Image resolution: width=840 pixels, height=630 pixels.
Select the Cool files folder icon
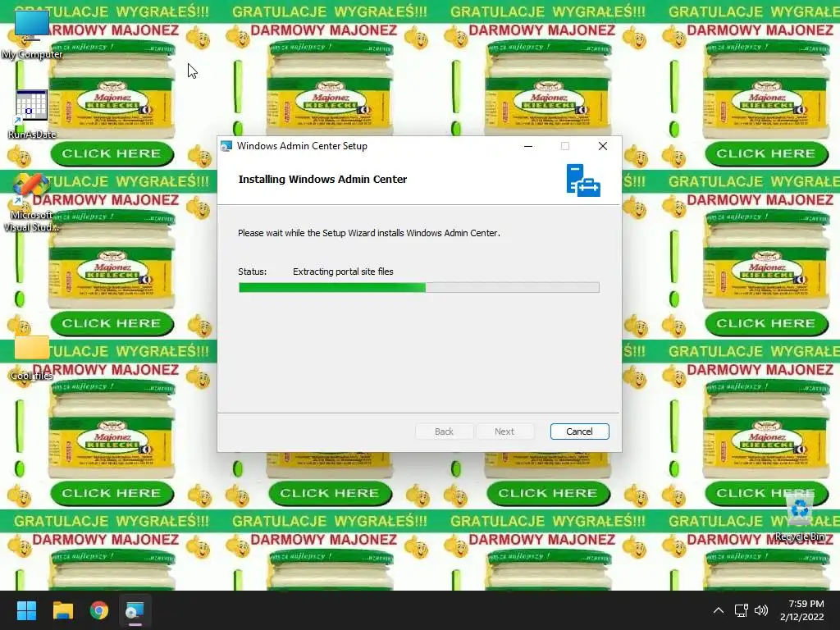click(32, 358)
